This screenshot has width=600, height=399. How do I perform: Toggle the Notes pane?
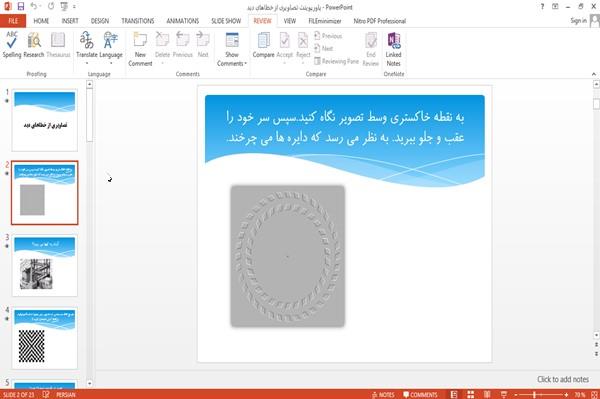click(383, 395)
